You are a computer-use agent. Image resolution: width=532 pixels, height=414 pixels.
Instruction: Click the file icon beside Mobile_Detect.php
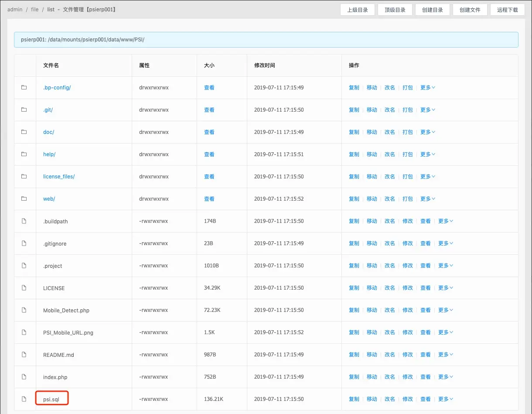(x=24, y=310)
